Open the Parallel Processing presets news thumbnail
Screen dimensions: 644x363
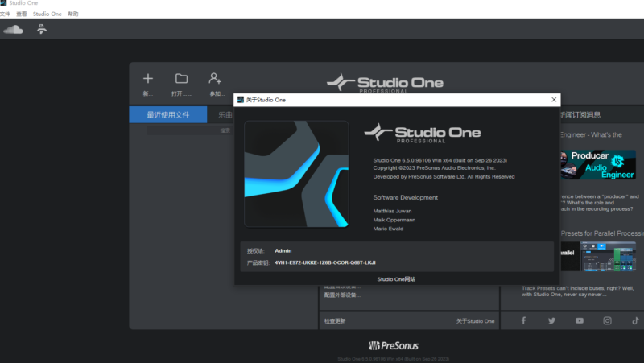point(598,256)
